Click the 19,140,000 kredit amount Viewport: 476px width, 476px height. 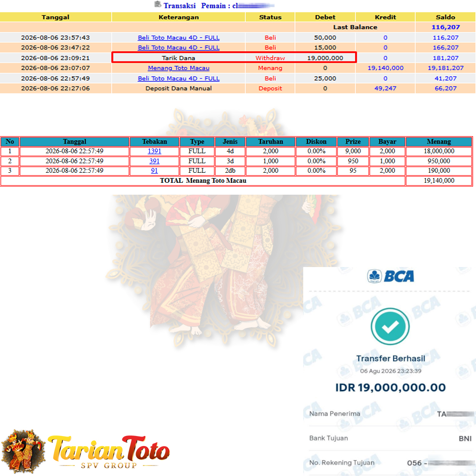coord(385,68)
